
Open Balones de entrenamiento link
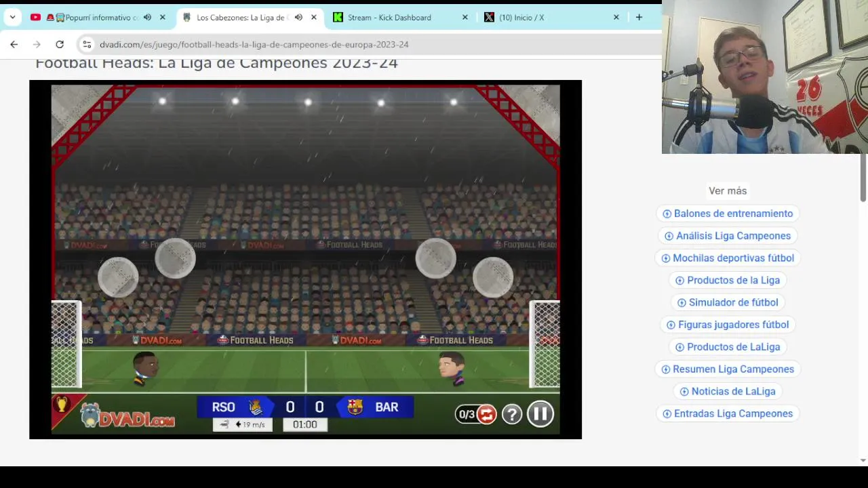(x=728, y=213)
